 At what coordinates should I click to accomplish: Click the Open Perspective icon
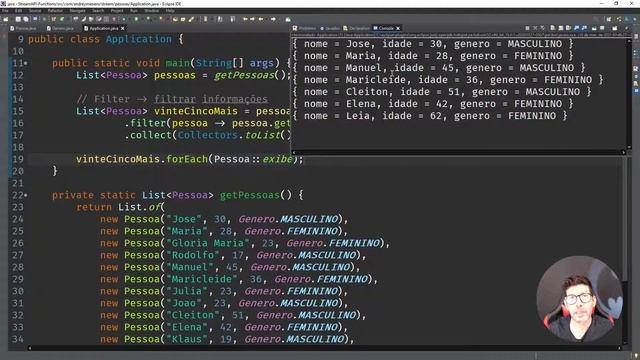[x=609, y=19]
